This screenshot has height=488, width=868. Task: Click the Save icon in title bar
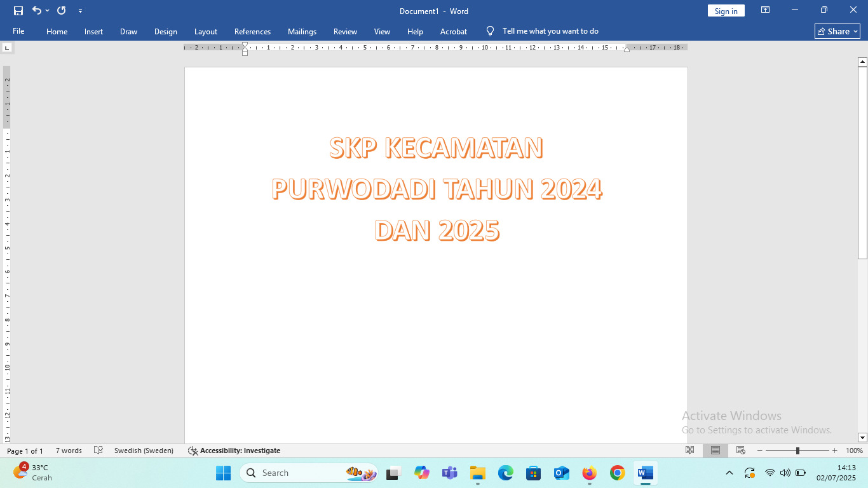click(x=18, y=11)
